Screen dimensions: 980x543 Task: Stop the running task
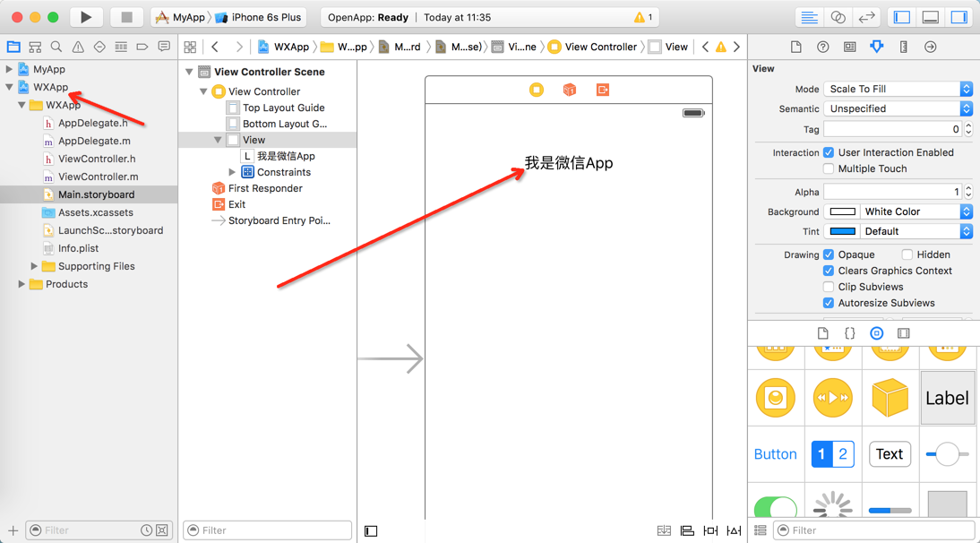pyautogui.click(x=126, y=18)
